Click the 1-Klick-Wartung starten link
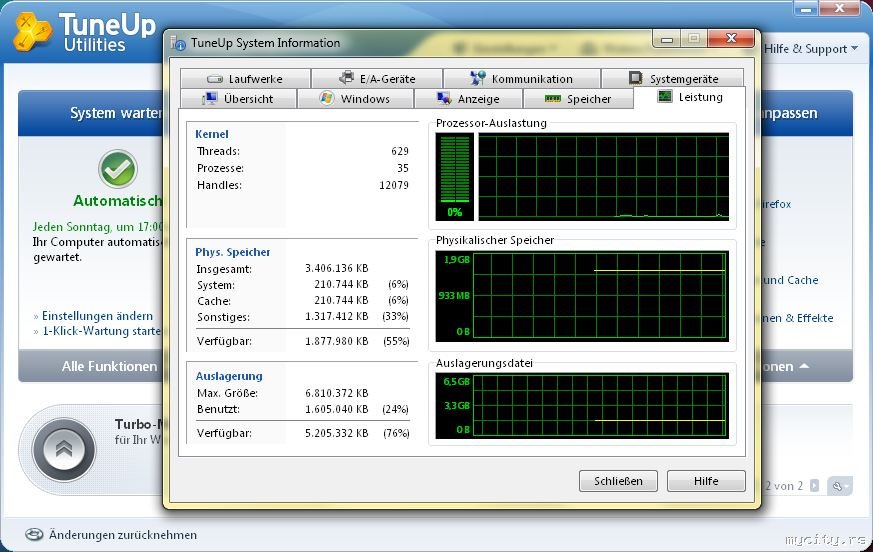Screen dimensions: 873x552 coord(101,331)
